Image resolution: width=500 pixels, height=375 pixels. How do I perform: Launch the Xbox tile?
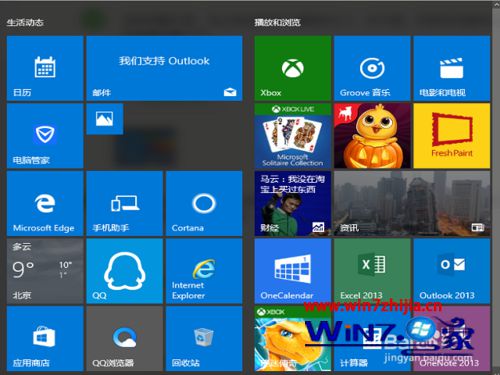click(x=293, y=68)
